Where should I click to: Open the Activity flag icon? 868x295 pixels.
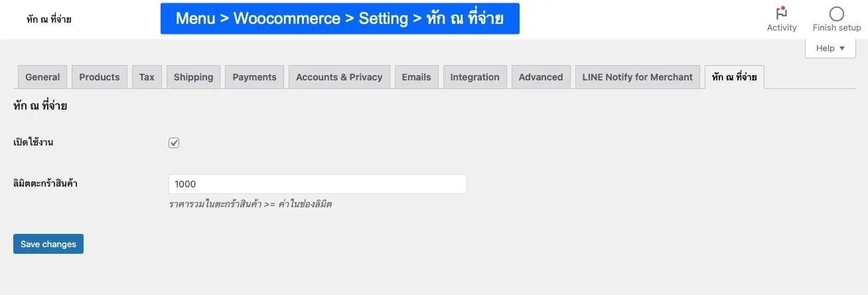point(782,13)
